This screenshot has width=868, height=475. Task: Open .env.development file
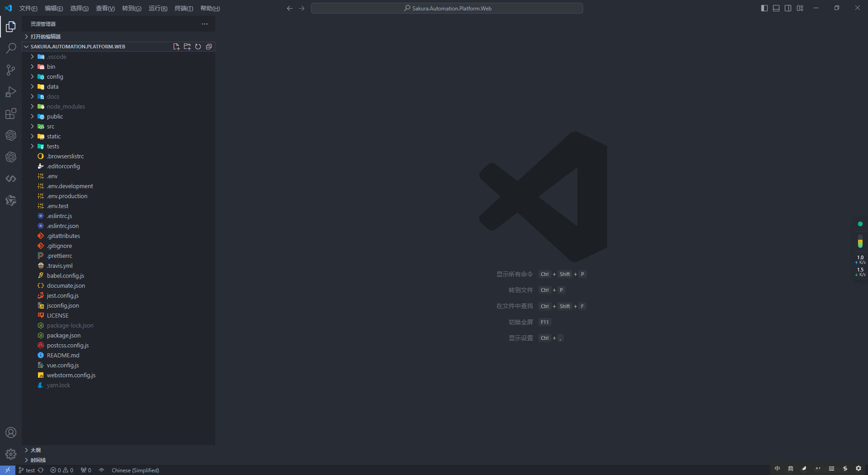point(118,186)
